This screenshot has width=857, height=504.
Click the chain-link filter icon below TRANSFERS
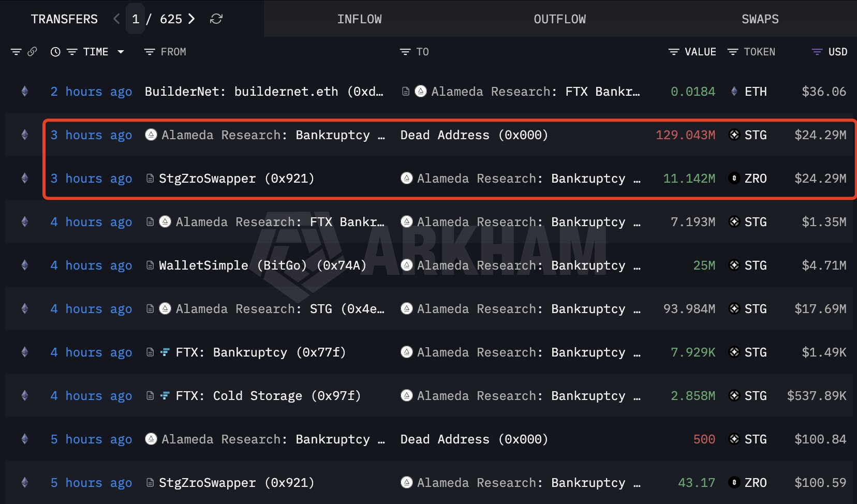[33, 52]
